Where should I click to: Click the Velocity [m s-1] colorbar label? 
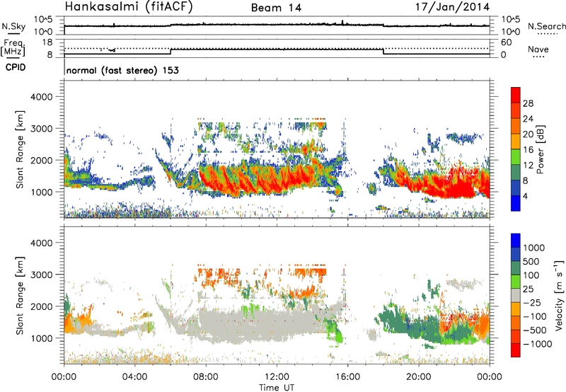(560, 295)
